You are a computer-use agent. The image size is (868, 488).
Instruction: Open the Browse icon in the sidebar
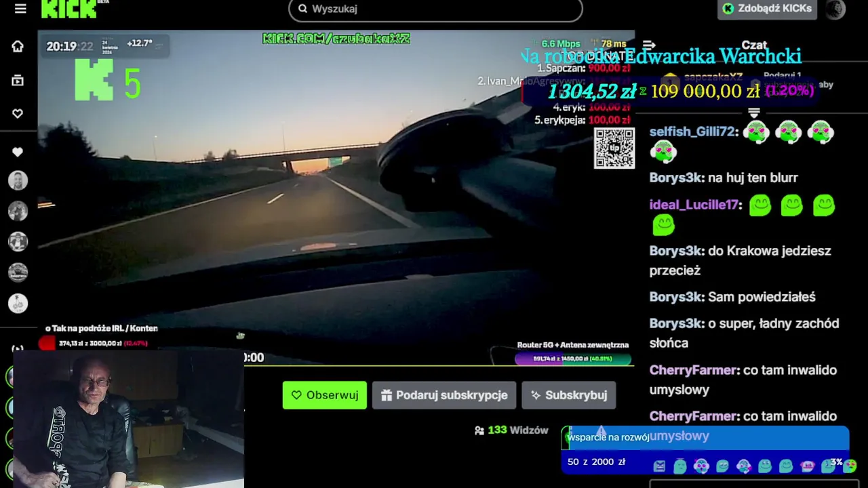point(18,81)
